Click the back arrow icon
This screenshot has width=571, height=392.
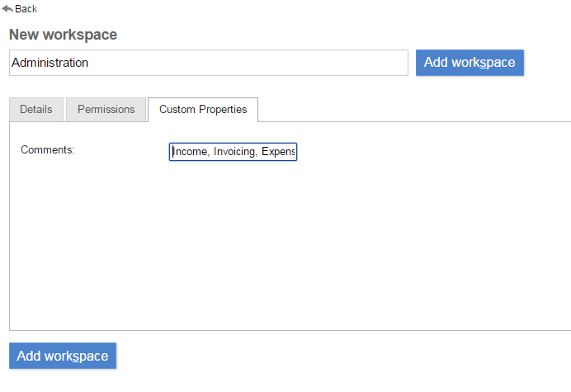(x=7, y=8)
